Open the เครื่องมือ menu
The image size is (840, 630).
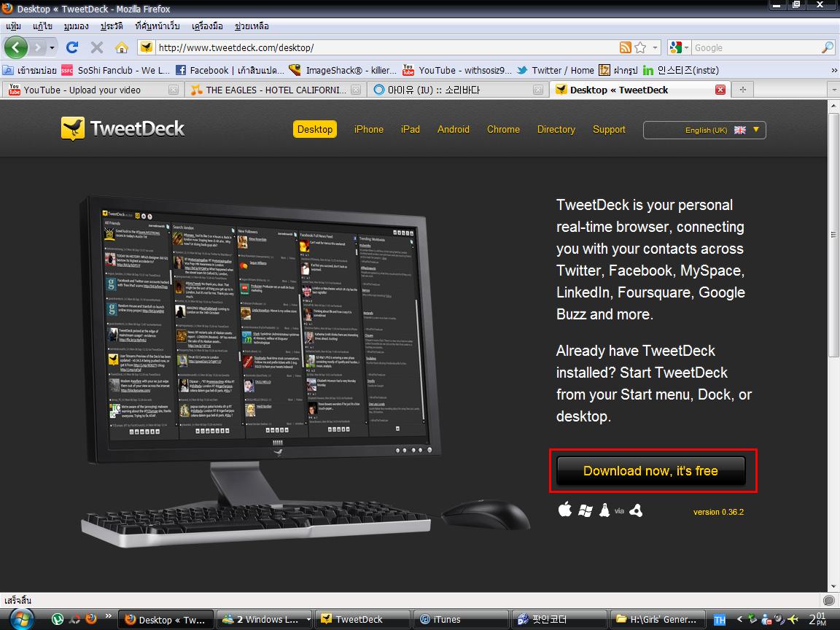coord(207,26)
